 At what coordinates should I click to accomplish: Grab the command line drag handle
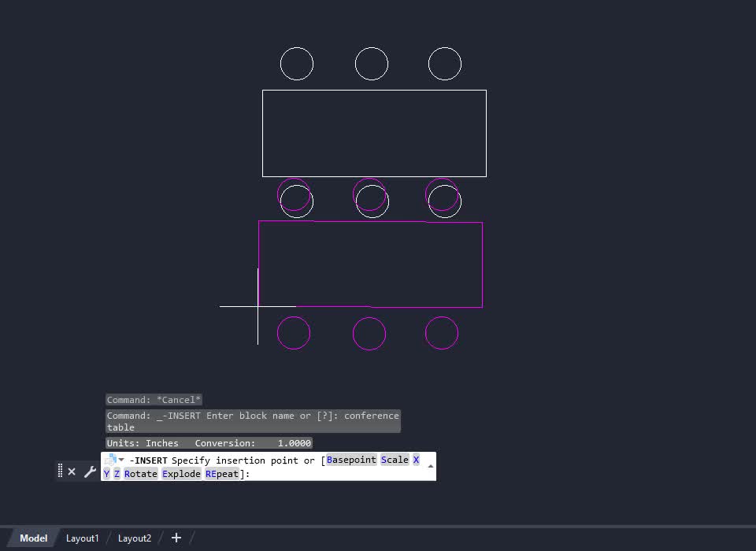pos(61,471)
